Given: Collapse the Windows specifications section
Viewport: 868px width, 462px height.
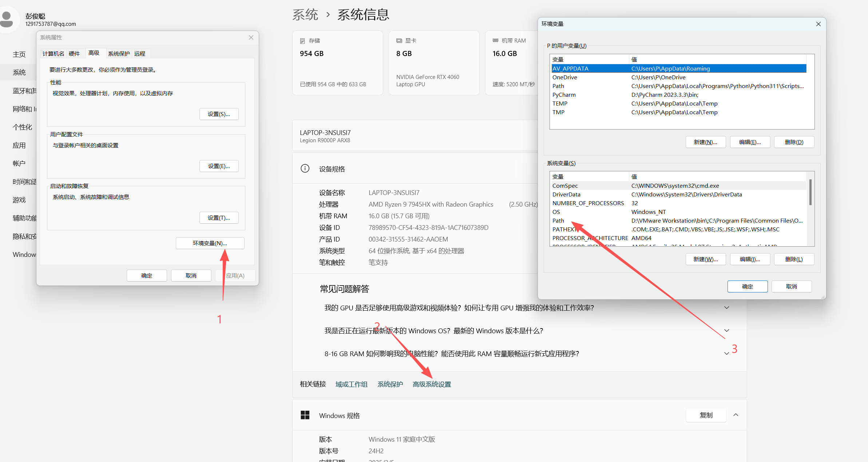Looking at the screenshot, I should pos(736,415).
